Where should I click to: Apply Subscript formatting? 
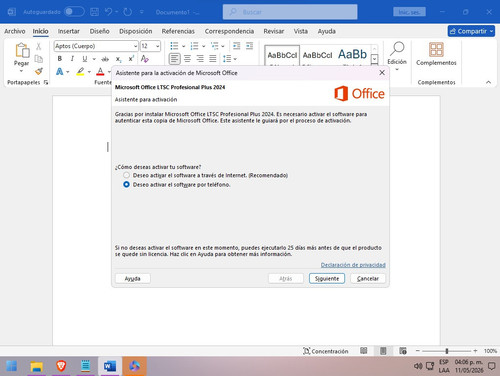pos(118,59)
